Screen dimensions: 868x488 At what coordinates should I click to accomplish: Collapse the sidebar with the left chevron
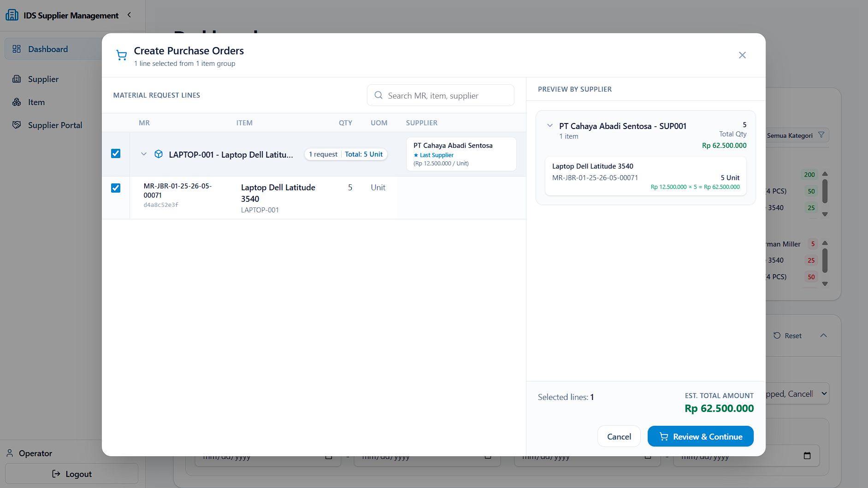coord(130,15)
